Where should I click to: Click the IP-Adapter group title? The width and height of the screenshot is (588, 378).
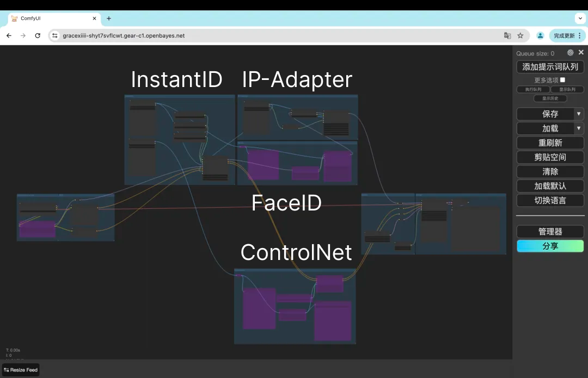297,79
